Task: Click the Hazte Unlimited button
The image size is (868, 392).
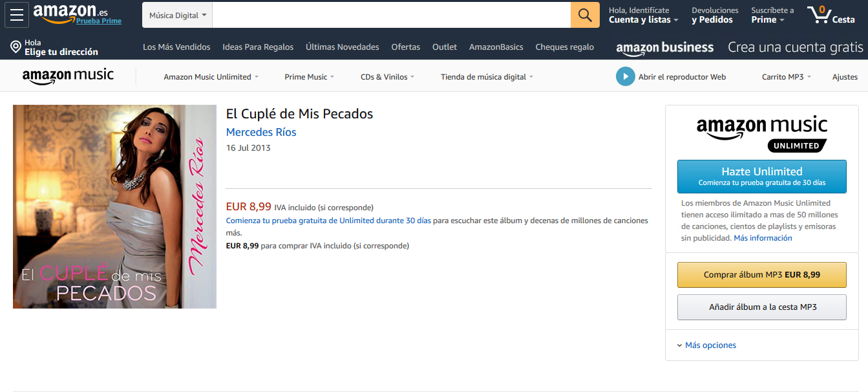Action: pyautogui.click(x=761, y=176)
